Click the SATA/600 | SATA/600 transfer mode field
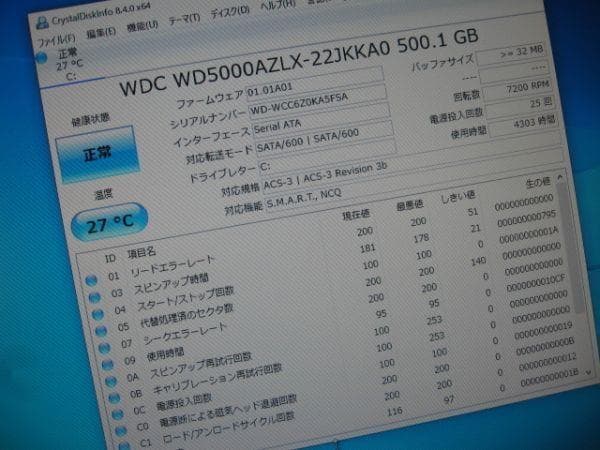The image size is (600, 450). pyautogui.click(x=324, y=138)
